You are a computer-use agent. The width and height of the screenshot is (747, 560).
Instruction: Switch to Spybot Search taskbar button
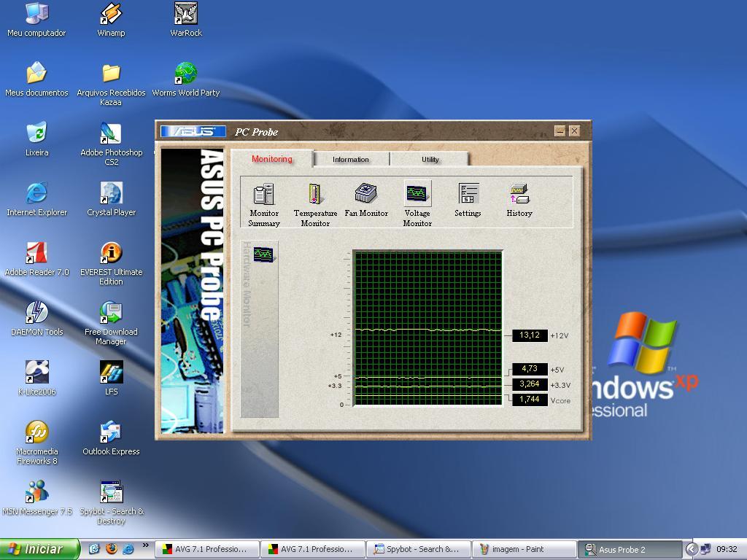click(x=418, y=549)
